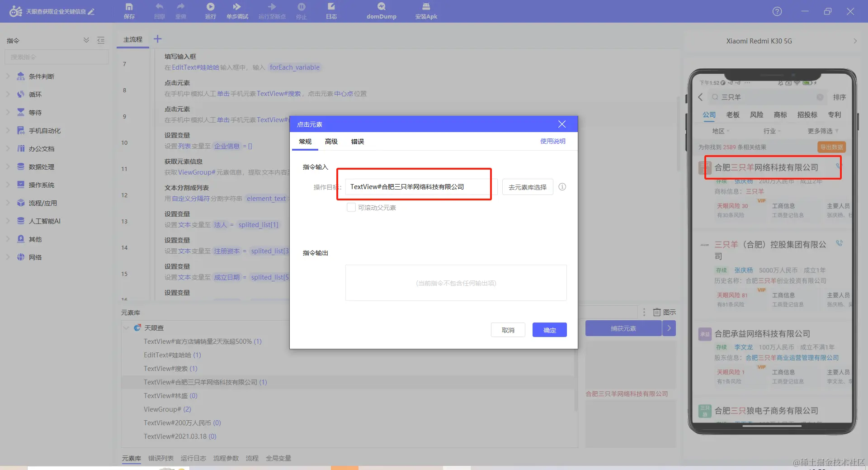868x470 pixels.
Task: Click the 重做 redo toolbar icon
Action: pyautogui.click(x=181, y=7)
